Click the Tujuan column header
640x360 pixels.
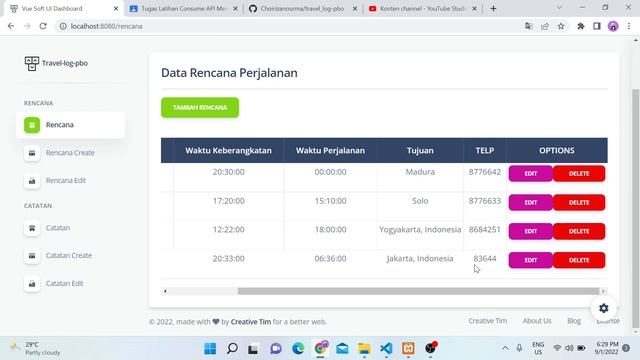coord(420,151)
